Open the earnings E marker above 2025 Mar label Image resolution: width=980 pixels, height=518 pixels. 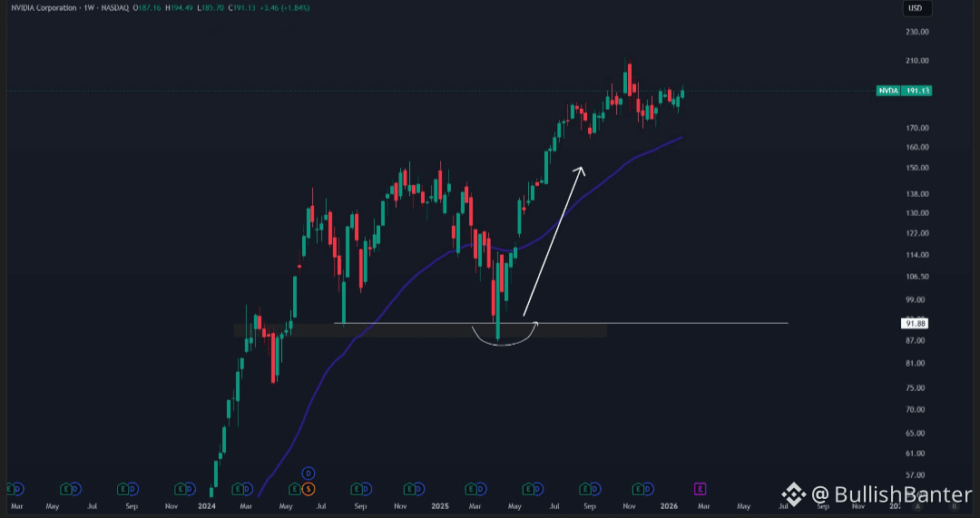(471, 489)
